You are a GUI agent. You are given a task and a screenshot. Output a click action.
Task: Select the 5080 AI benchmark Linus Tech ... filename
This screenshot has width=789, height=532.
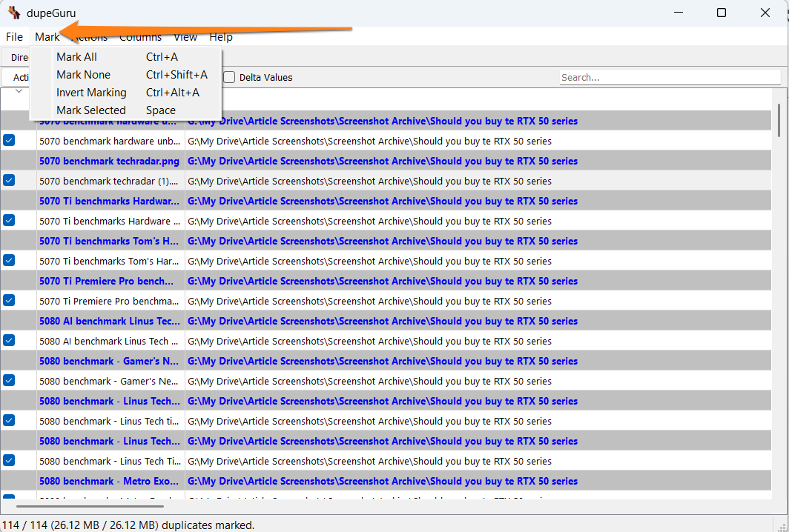[x=109, y=341]
